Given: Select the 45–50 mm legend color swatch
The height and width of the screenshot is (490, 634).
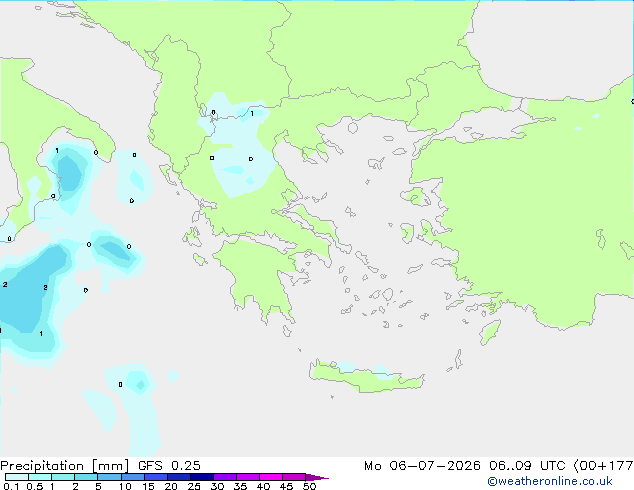Looking at the screenshot, I should (x=294, y=477).
